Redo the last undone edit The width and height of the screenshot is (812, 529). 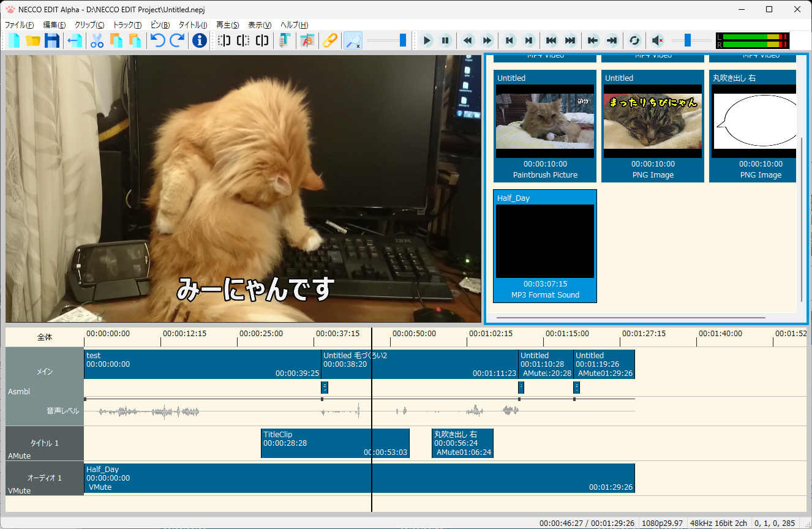(x=177, y=40)
